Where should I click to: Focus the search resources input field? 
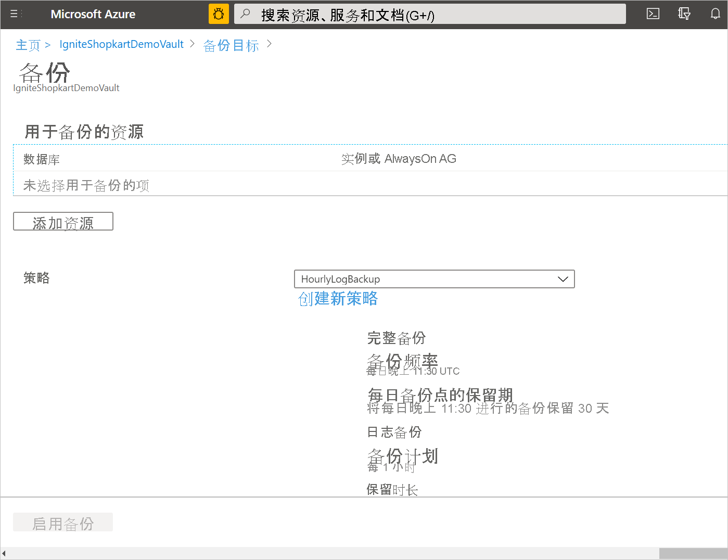(430, 14)
